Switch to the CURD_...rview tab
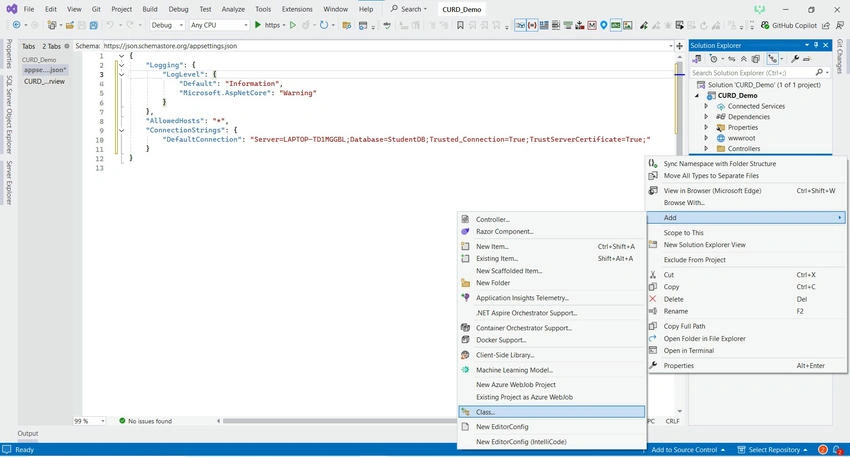The height and width of the screenshot is (457, 850). pyautogui.click(x=44, y=81)
